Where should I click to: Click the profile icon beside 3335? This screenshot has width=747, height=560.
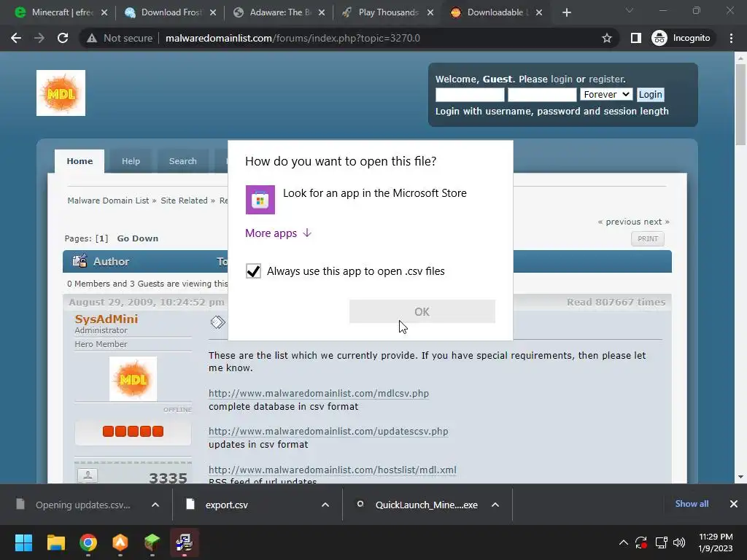pyautogui.click(x=88, y=475)
